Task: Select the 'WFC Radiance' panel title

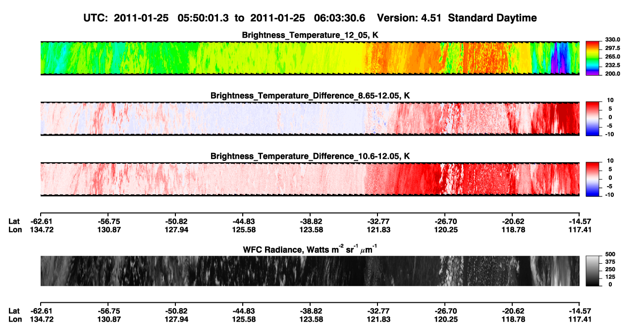Action: [311, 249]
